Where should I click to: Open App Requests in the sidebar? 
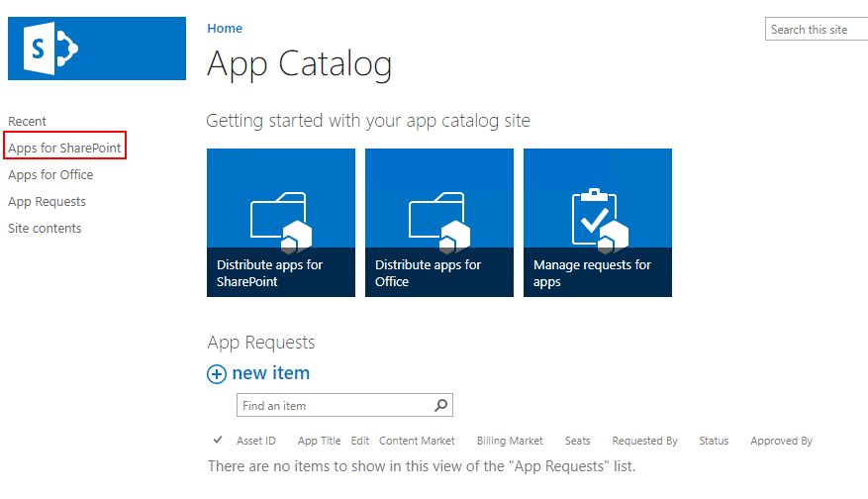point(47,202)
